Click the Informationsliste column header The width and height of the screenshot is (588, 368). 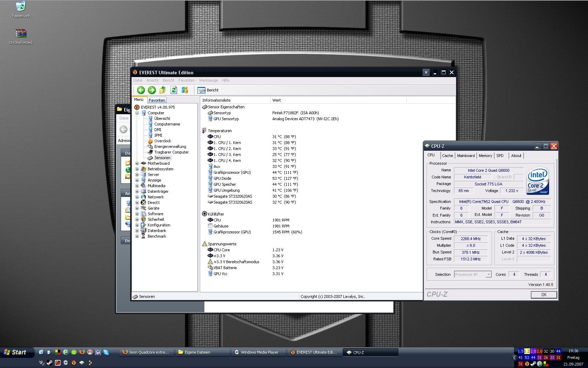point(235,100)
